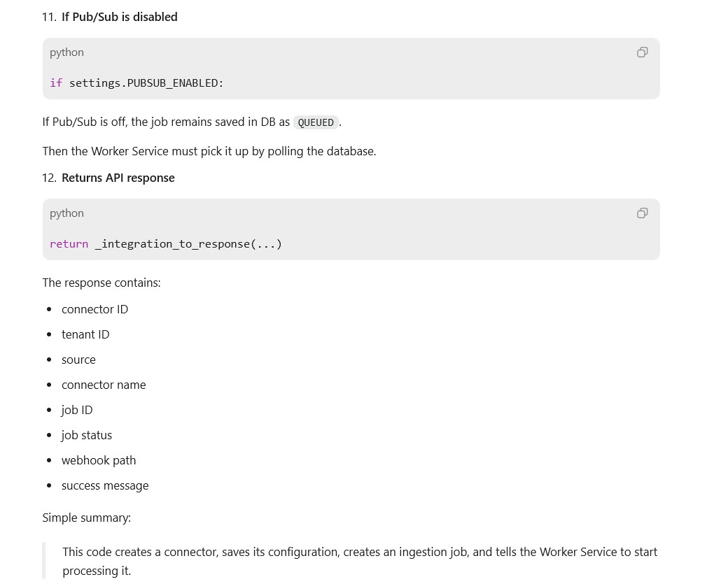Click the 'return _integration_to_response(...)' code line

click(x=166, y=244)
